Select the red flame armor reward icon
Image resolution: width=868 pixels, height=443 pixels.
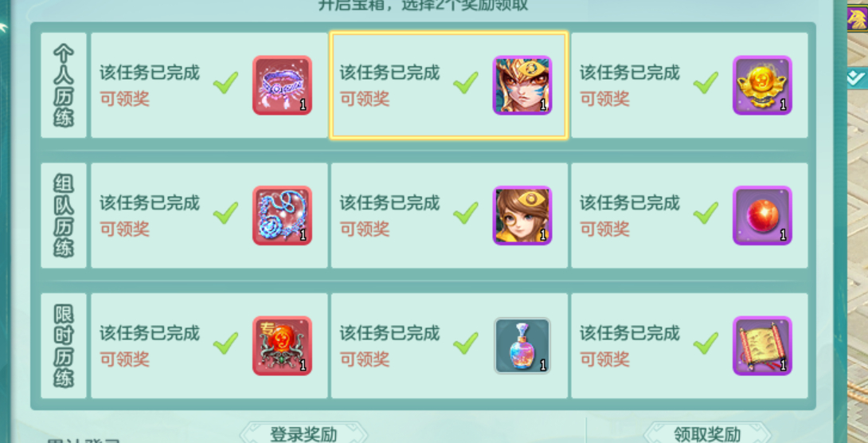coord(283,346)
